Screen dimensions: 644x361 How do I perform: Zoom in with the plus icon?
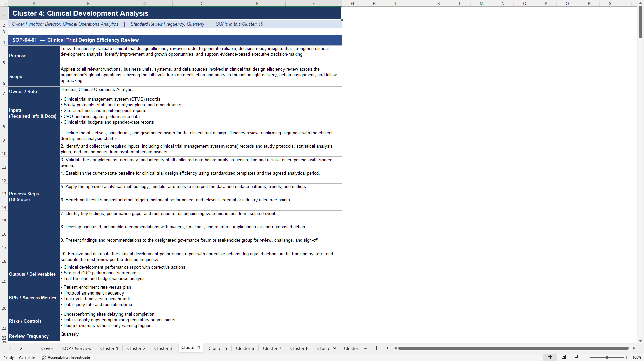626,357
